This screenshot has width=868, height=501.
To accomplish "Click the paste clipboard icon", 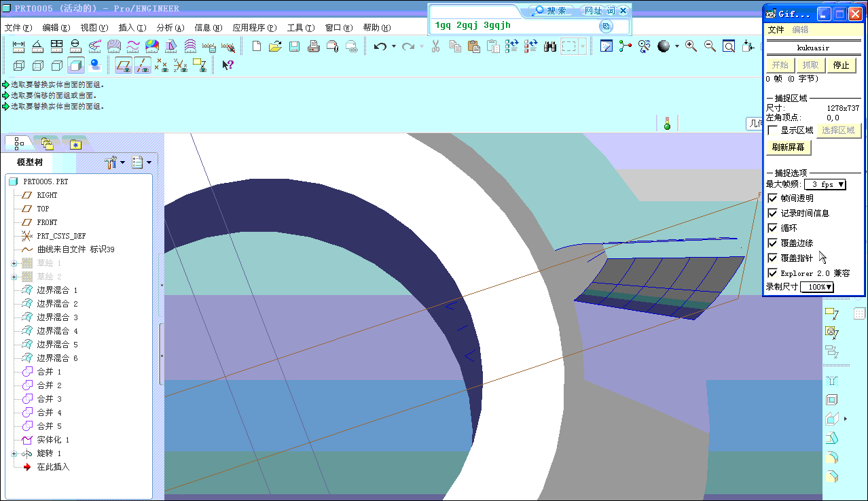I will click(x=474, y=46).
